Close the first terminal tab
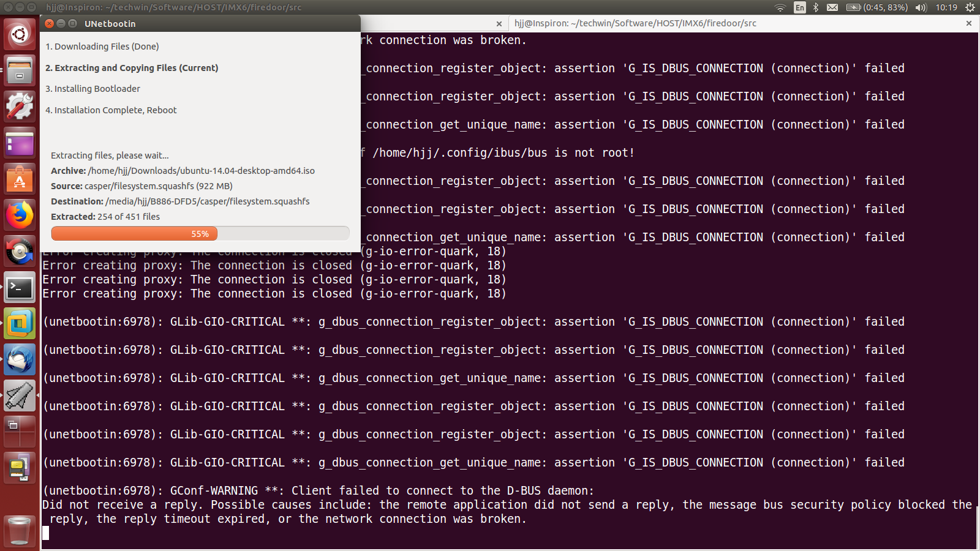980x551 pixels. tap(499, 24)
